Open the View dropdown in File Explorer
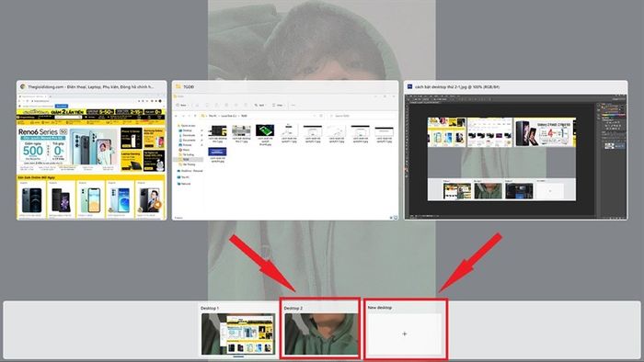The image size is (644, 362). click(x=278, y=106)
